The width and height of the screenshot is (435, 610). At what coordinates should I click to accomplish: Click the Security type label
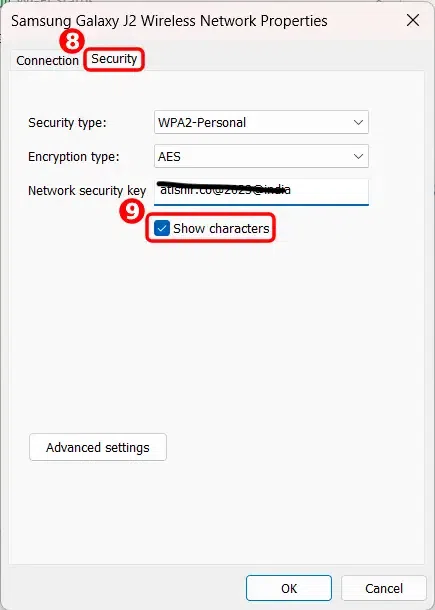point(67,123)
